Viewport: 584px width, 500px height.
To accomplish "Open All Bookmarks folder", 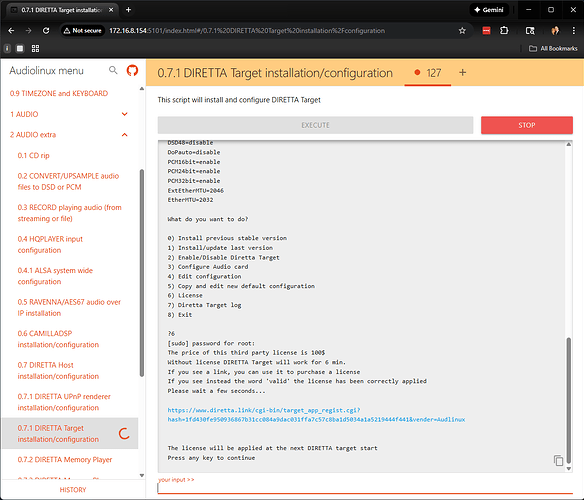I will (553, 48).
